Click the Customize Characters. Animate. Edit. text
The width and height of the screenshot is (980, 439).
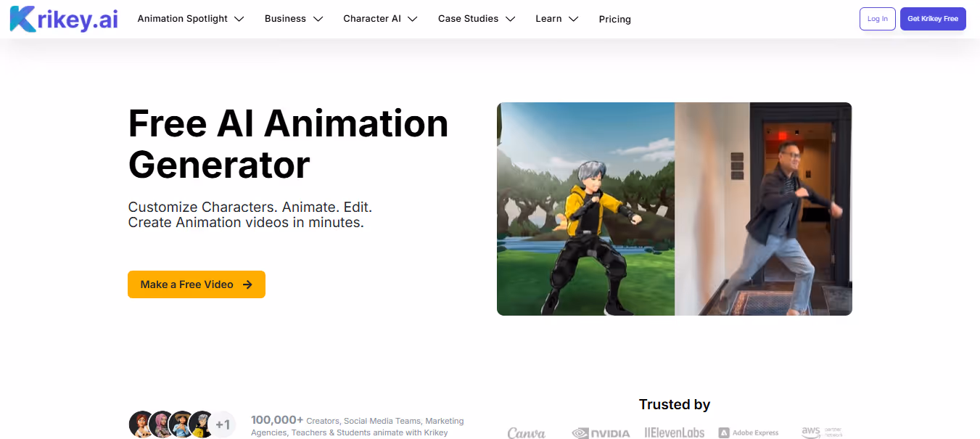pyautogui.click(x=250, y=207)
